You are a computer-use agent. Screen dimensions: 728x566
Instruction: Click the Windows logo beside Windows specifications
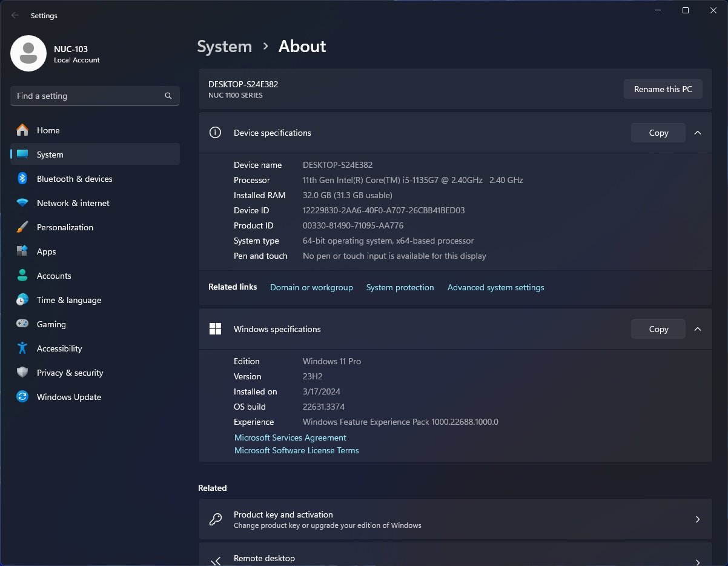215,329
